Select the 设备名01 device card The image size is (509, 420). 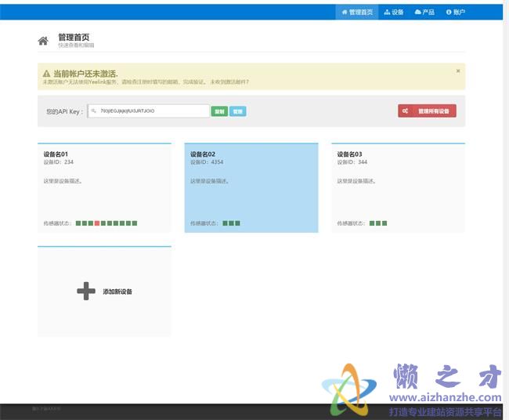(104, 188)
